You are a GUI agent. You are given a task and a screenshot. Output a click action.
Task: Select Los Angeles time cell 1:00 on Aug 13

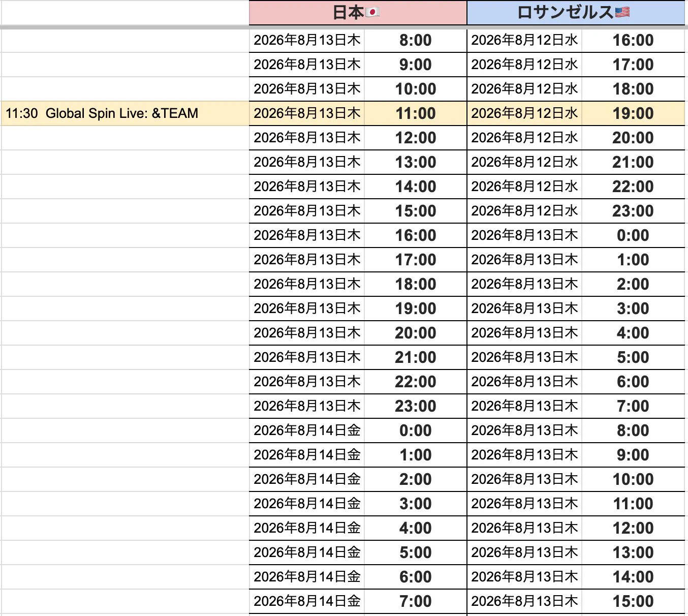click(633, 260)
